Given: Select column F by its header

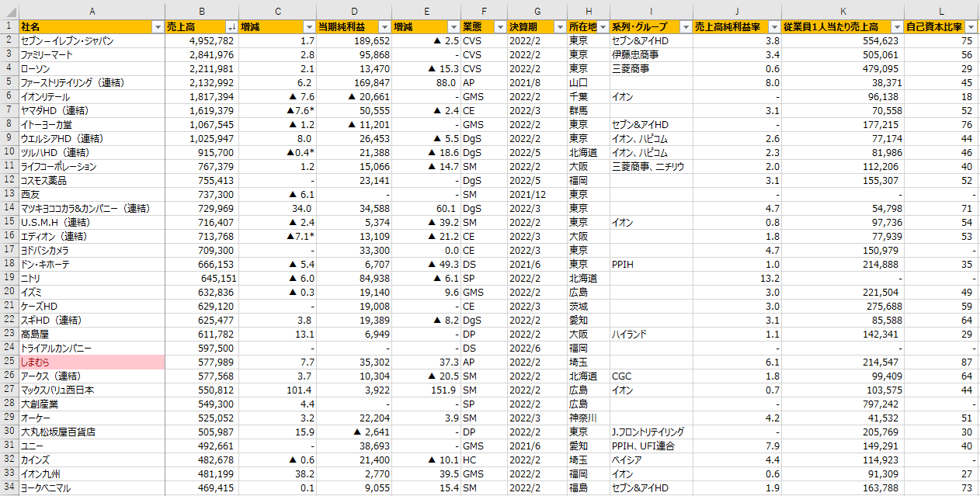Looking at the screenshot, I should 484,11.
